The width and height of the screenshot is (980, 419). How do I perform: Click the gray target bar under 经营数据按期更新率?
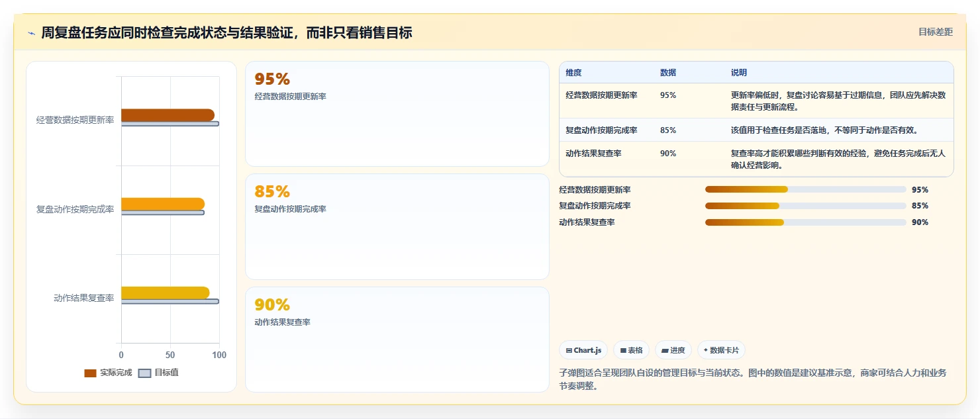170,124
